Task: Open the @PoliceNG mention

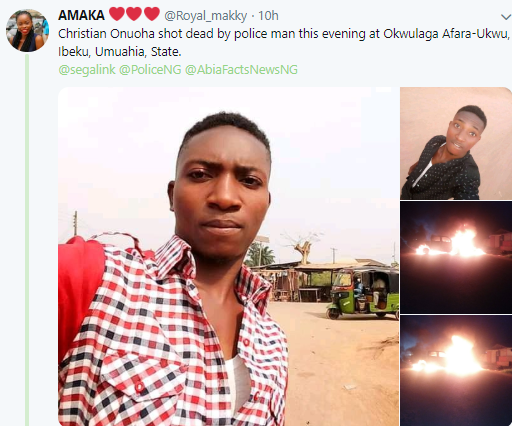Action: click(x=150, y=70)
